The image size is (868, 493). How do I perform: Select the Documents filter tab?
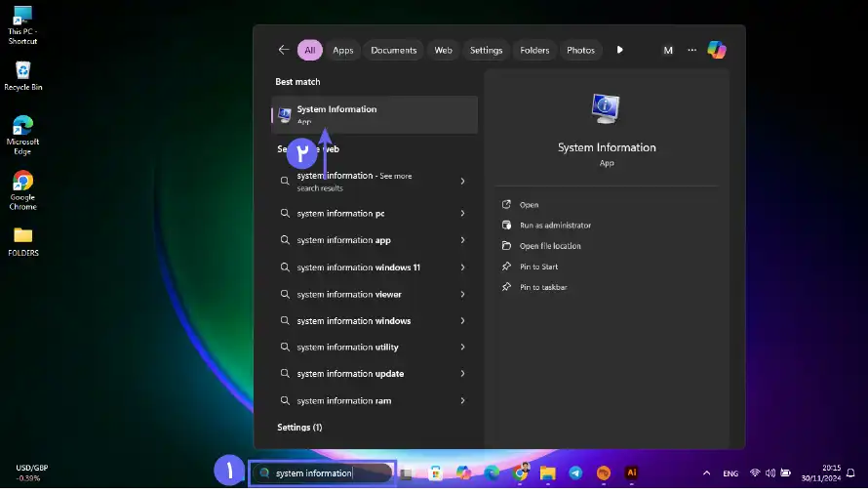coord(393,50)
